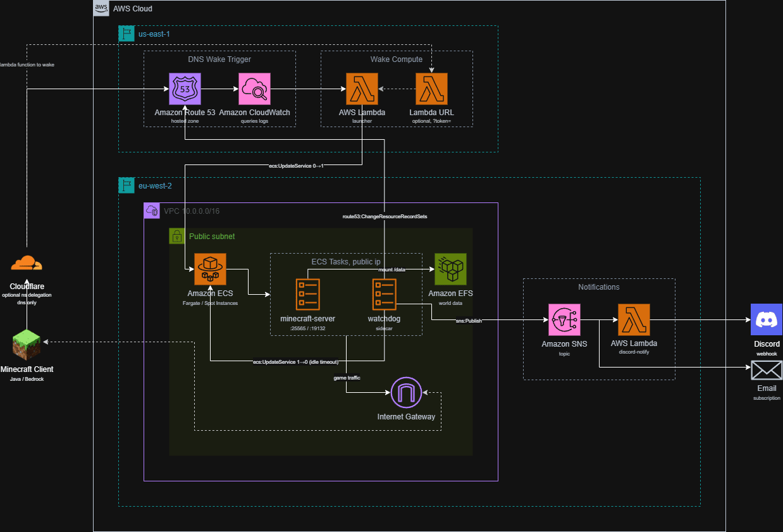Click the 'ecs:UpdateService 0→1' edge label

pos(296,165)
